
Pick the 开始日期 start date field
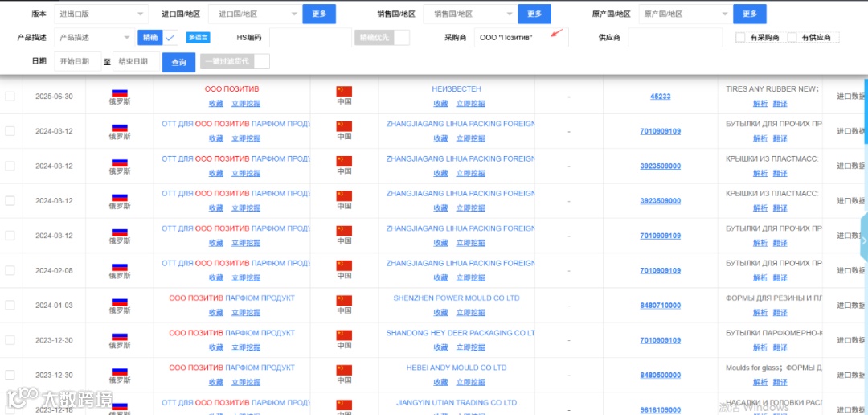coord(77,62)
